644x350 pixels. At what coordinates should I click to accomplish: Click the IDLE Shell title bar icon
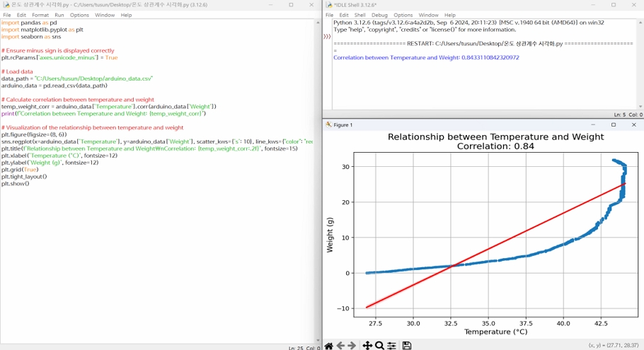pos(328,5)
